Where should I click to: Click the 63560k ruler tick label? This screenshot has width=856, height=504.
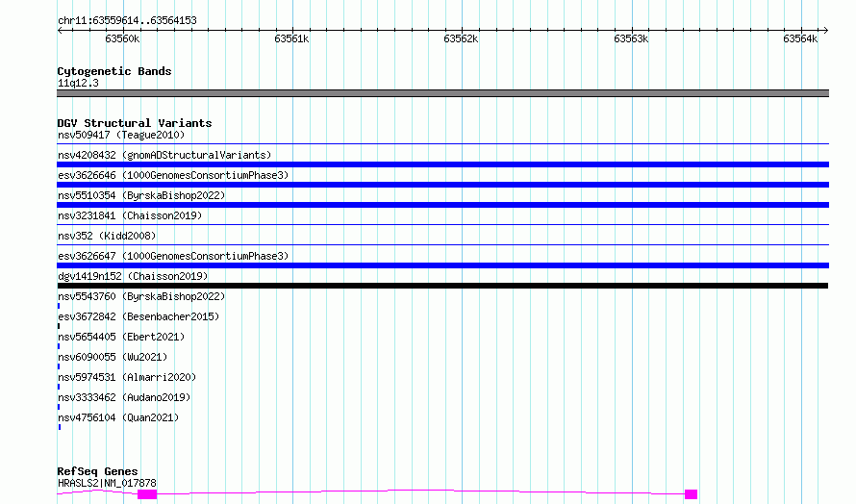(122, 38)
